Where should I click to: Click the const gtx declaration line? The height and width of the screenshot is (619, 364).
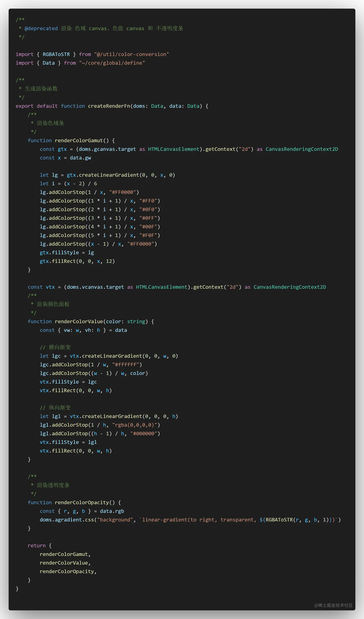(x=189, y=149)
